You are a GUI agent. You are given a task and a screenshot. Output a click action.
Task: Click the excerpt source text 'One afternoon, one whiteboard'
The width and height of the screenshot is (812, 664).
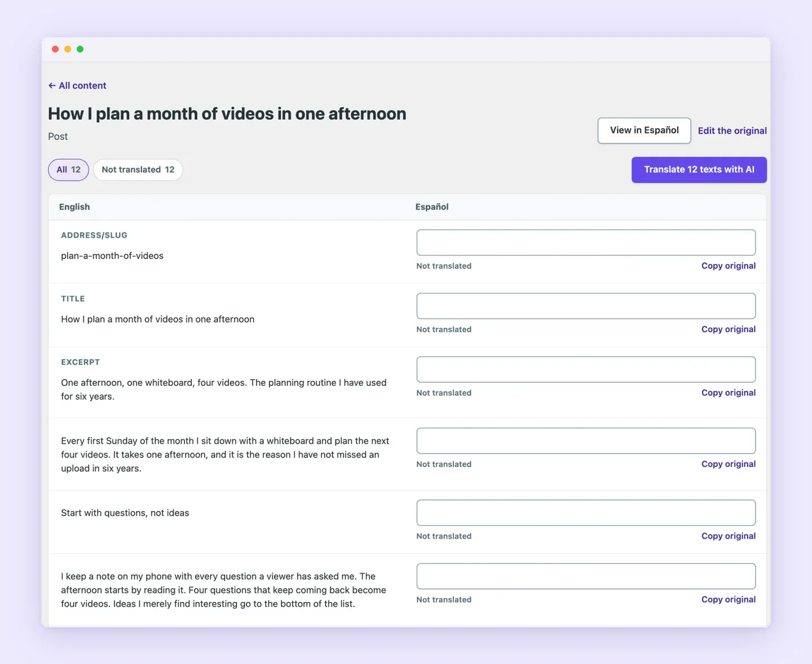tap(224, 389)
